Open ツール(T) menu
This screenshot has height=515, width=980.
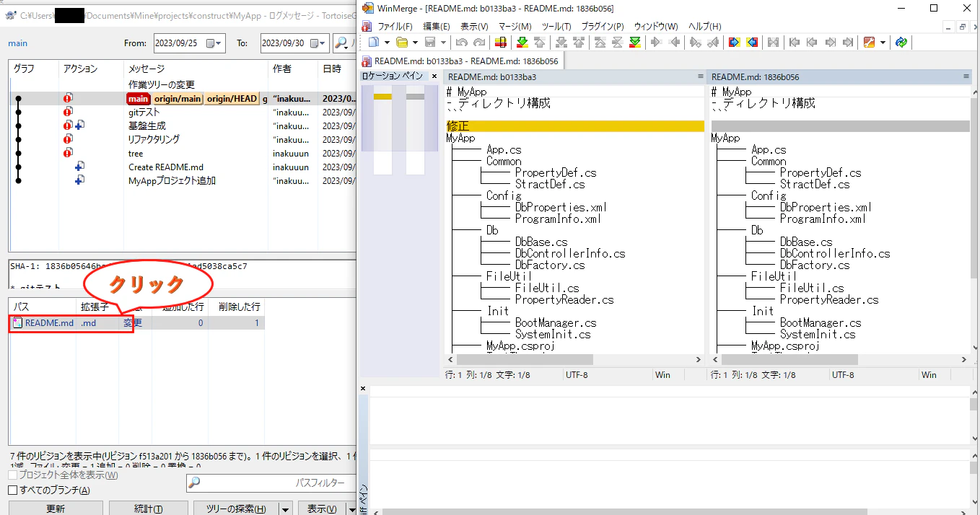pyautogui.click(x=556, y=26)
